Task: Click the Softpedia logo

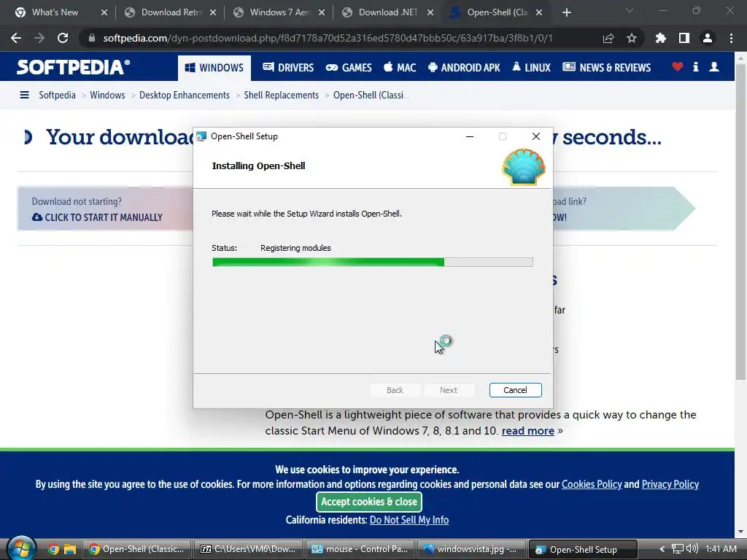Action: 73,67
